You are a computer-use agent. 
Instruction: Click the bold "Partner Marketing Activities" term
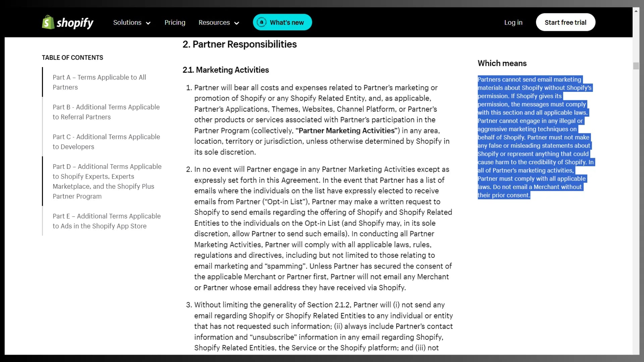pos(346,130)
